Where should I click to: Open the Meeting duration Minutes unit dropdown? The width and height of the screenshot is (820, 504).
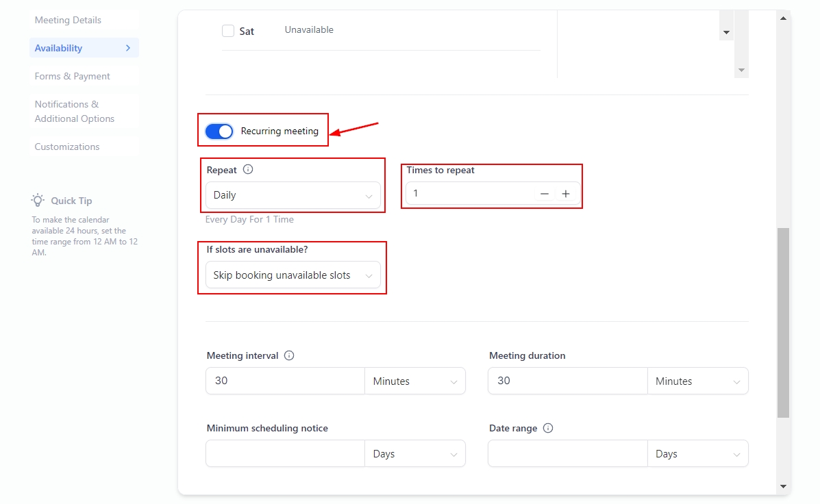(x=697, y=381)
